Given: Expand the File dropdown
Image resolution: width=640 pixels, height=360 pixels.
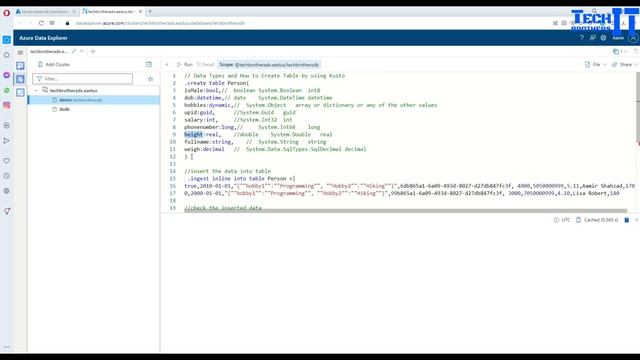Looking at the screenshot, I should pyautogui.click(x=596, y=64).
